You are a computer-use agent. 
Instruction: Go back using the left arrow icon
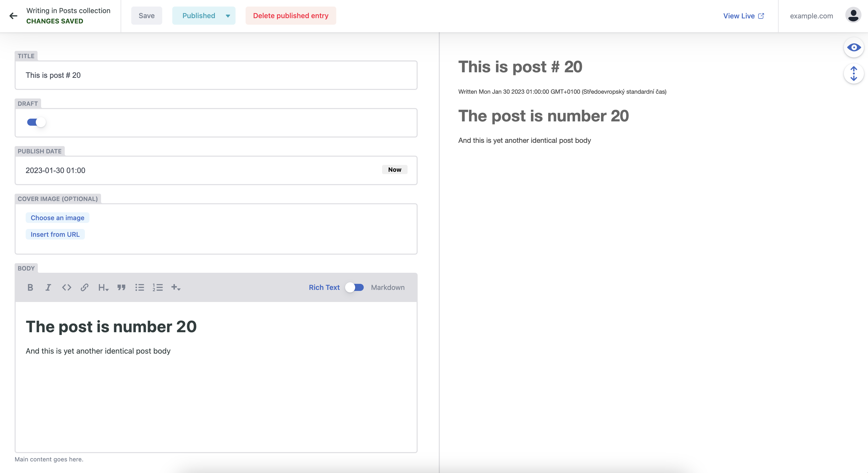tap(13, 16)
